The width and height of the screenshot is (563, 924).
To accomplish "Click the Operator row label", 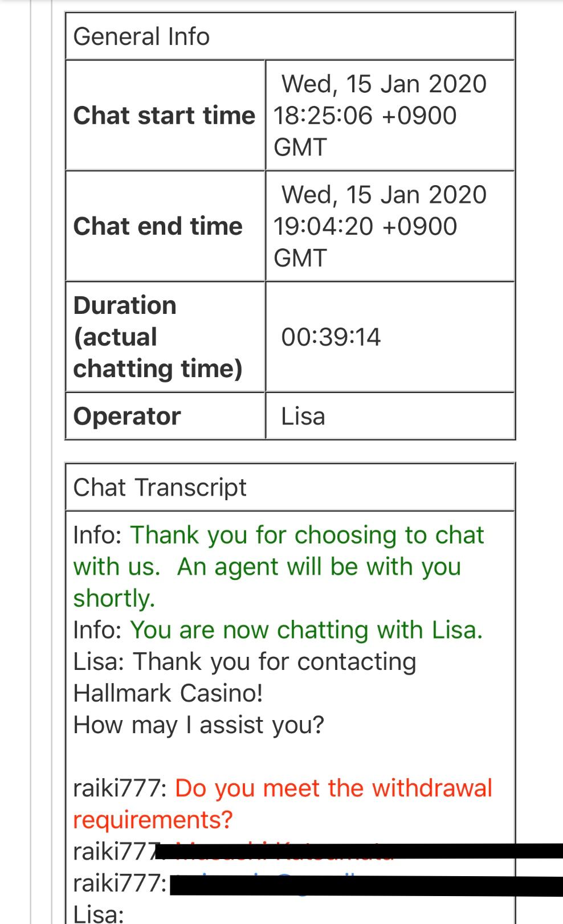I will point(127,416).
